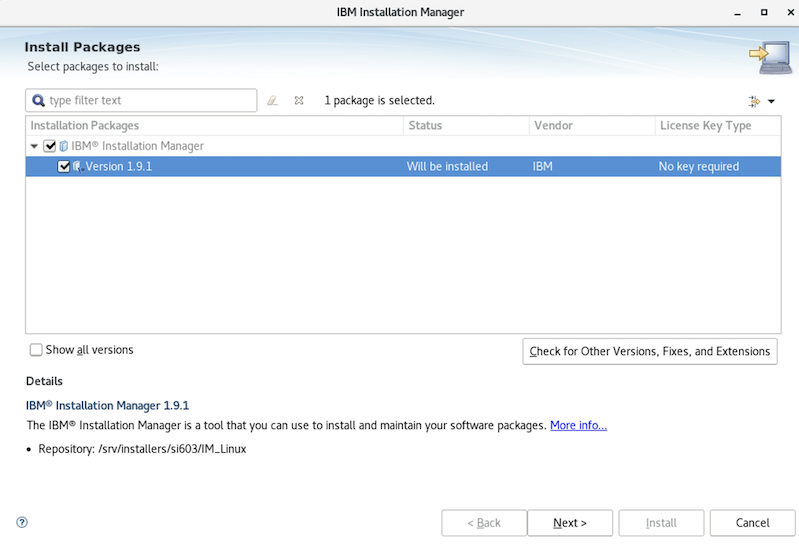The height and width of the screenshot is (547, 799).
Task: Sort by Installation Packages column header
Action: point(214,125)
